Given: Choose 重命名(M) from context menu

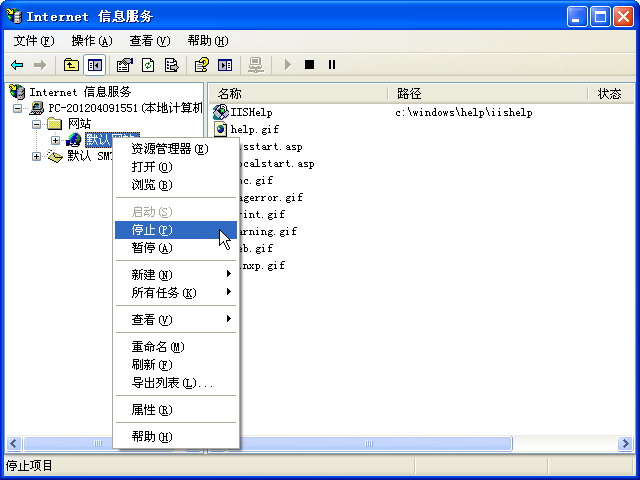Looking at the screenshot, I should tap(176, 347).
